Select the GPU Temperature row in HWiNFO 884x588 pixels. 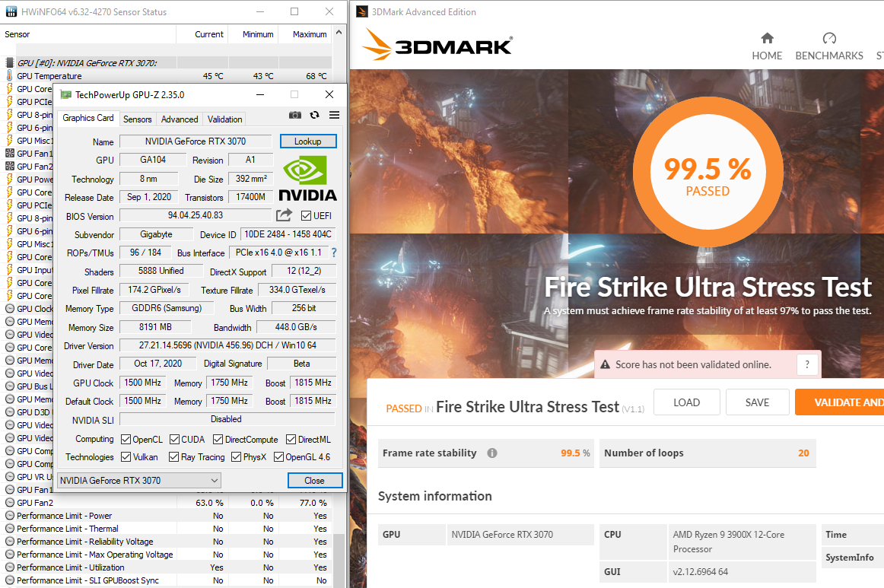pyautogui.click(x=168, y=75)
